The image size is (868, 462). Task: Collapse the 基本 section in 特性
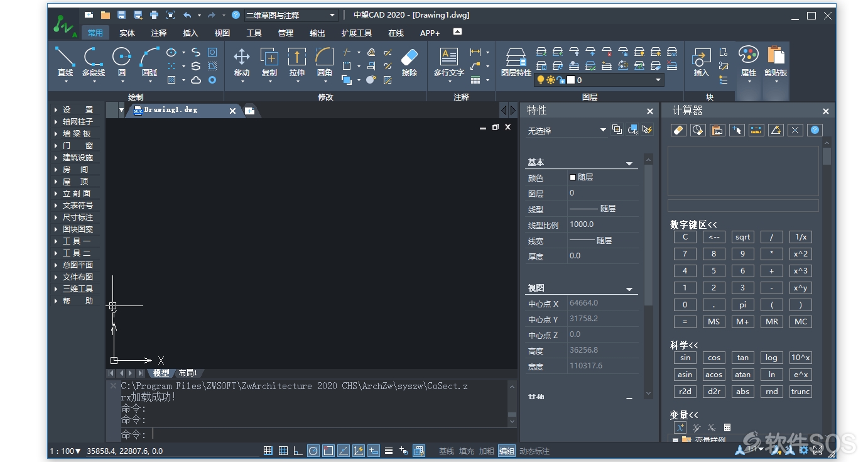(x=629, y=163)
